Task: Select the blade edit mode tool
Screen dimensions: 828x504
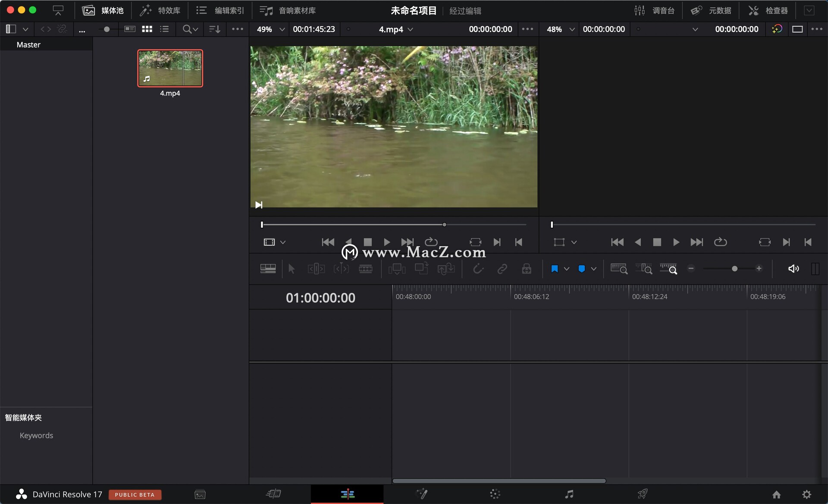Action: [x=365, y=269]
